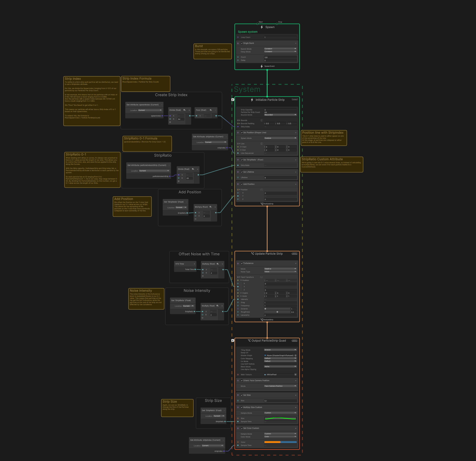This screenshot has height=461, width=476.
Task: Click the burst Count input field
Action: [x=280, y=57]
